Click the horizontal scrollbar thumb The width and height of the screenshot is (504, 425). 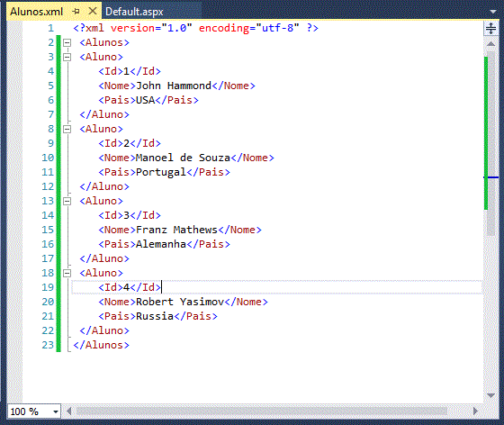pos(261,411)
